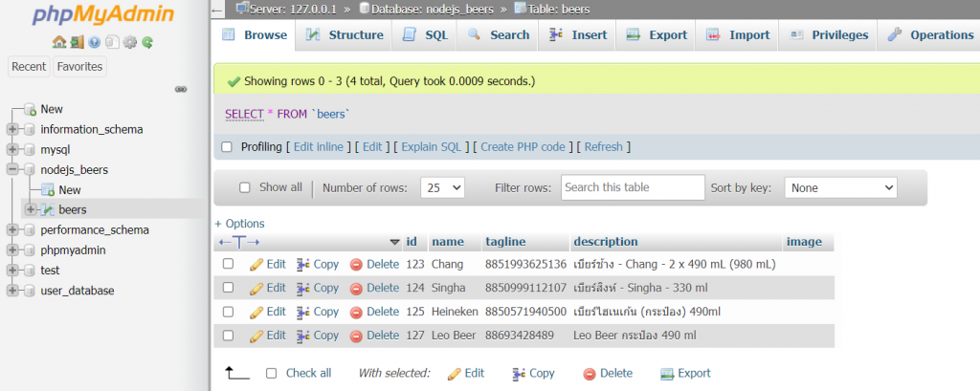The width and height of the screenshot is (980, 391).
Task: Click the red Delete icon for Chang row
Action: (356, 265)
